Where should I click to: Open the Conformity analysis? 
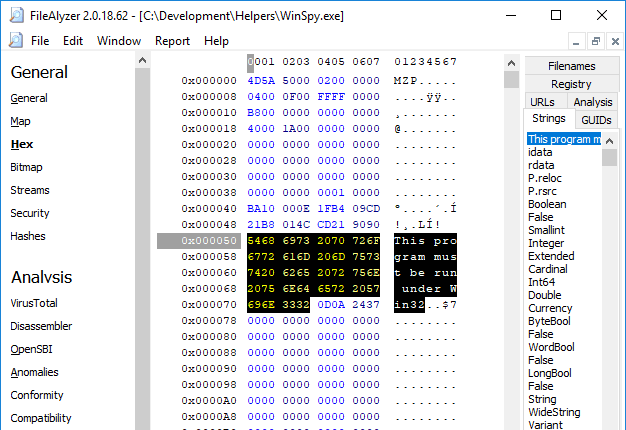click(37, 395)
